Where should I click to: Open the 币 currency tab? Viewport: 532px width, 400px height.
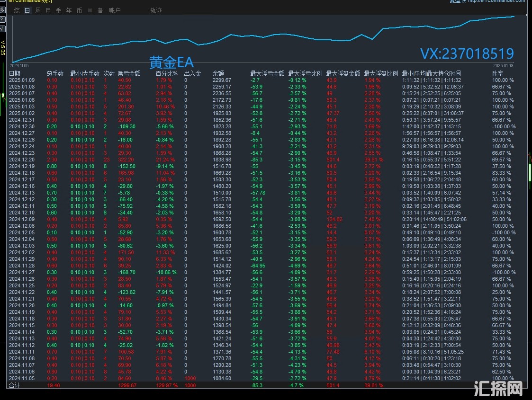(x=79, y=10)
